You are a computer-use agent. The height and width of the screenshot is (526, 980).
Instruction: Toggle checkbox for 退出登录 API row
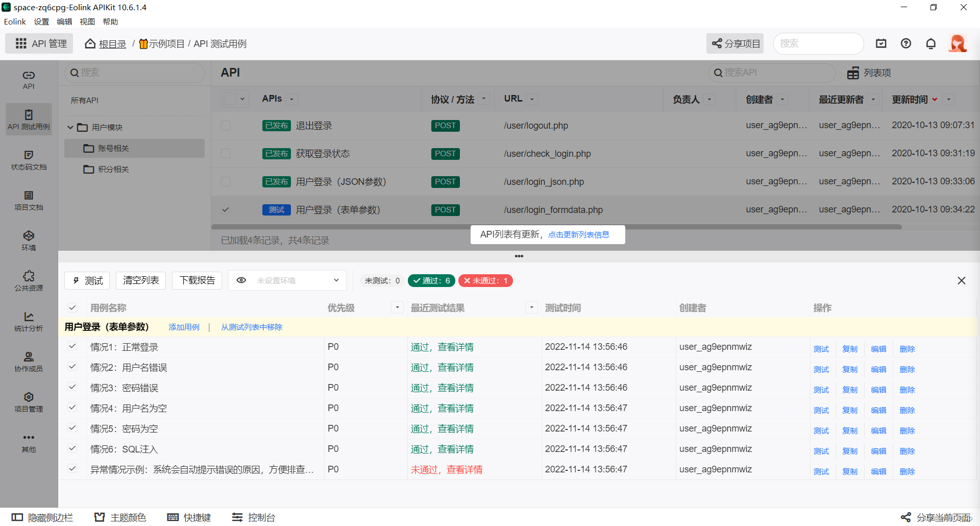coord(226,125)
